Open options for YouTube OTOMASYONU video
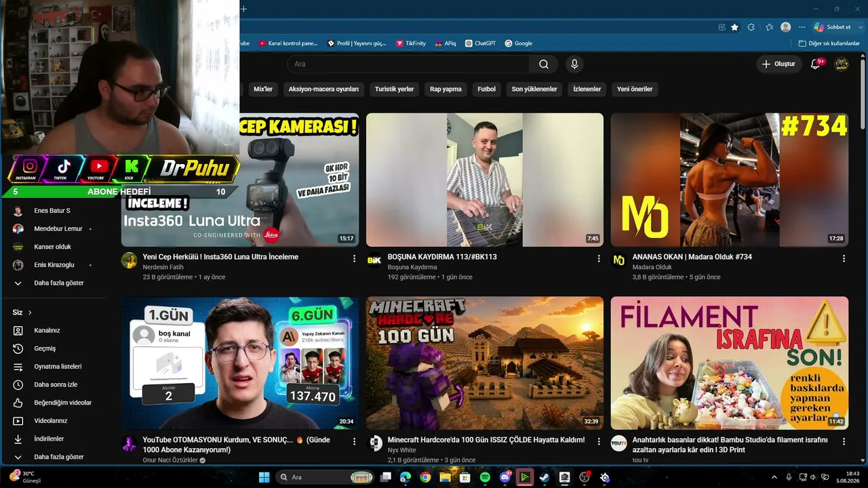The image size is (868, 488). tap(354, 441)
